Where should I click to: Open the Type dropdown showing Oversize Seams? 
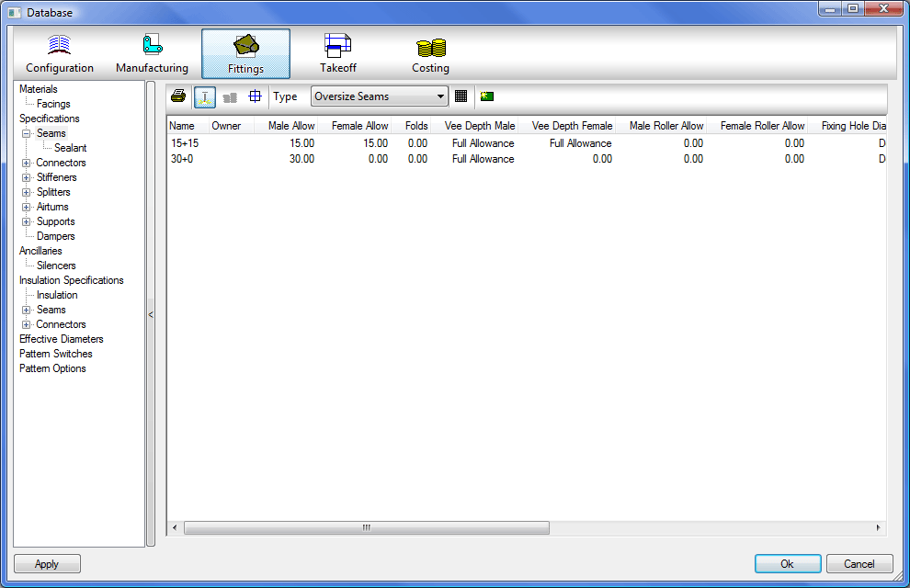pos(380,96)
